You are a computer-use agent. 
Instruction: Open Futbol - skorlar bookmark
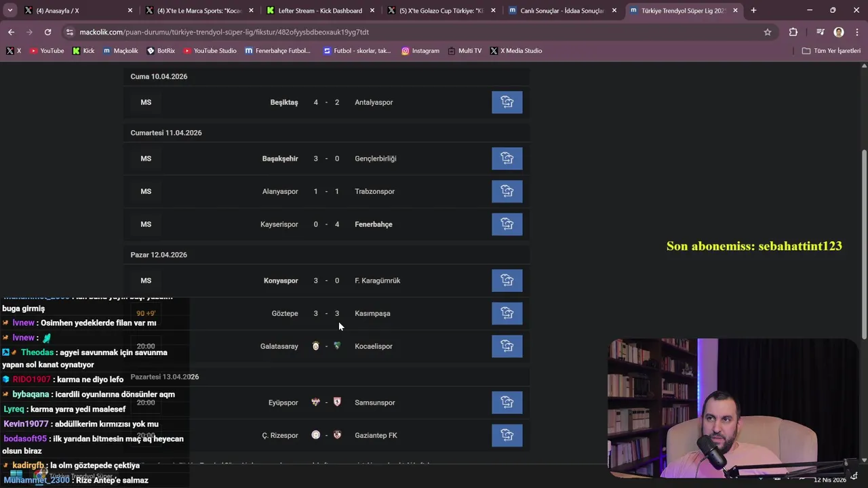point(357,51)
